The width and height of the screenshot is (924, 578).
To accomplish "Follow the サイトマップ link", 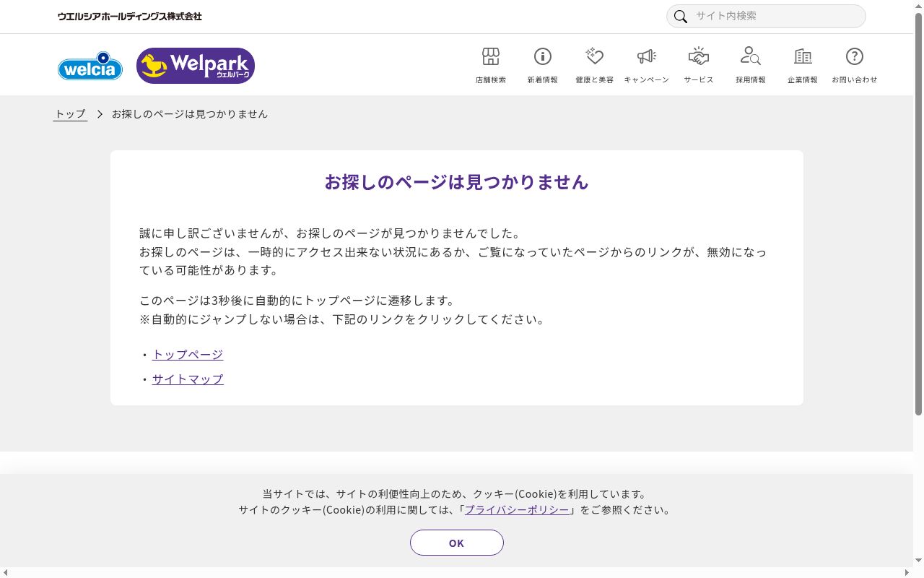I will 188,379.
